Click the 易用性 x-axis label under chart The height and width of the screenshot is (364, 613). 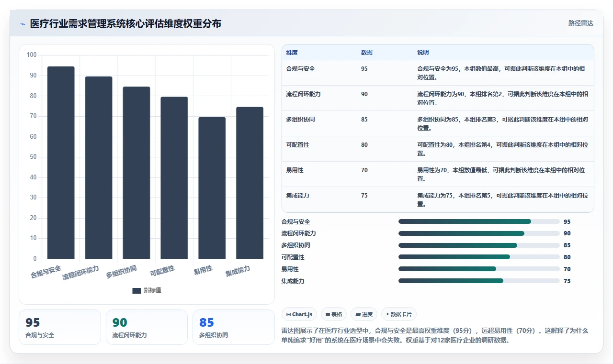tap(203, 270)
